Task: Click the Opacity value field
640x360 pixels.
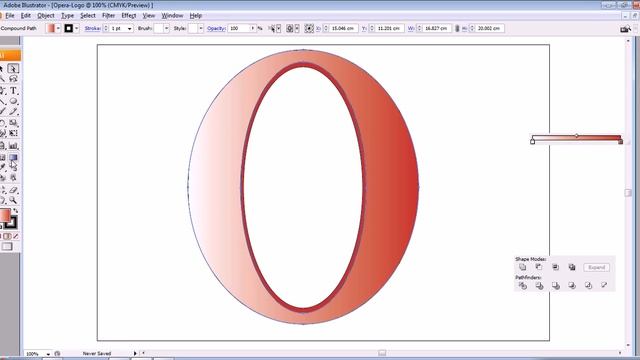Action: pos(239,28)
